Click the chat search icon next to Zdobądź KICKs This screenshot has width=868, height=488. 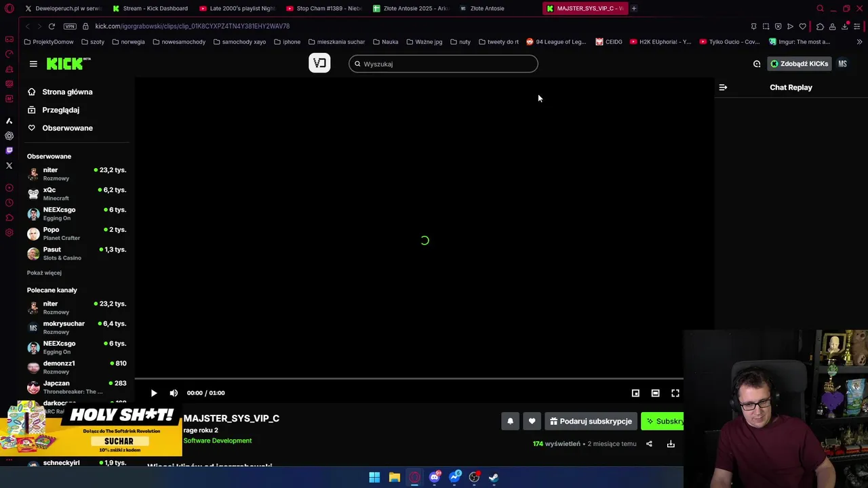[757, 64]
